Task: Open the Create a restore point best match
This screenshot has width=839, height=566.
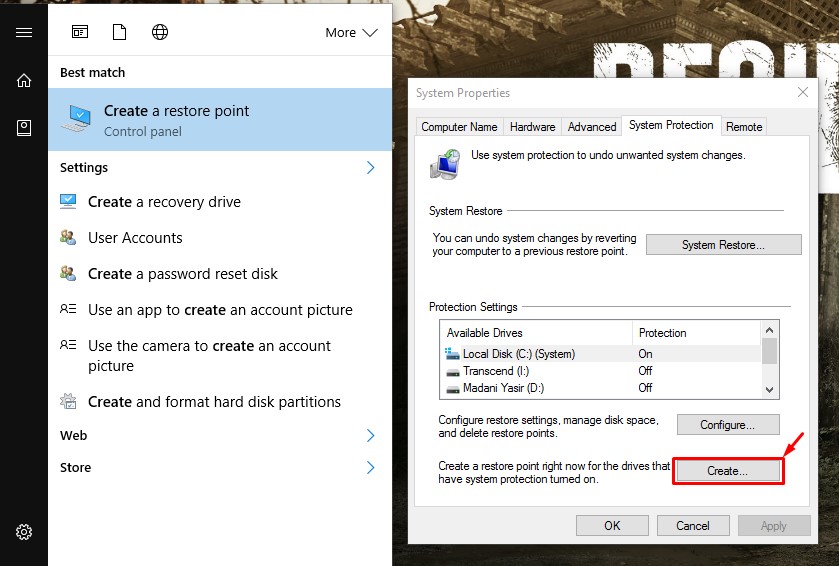Action: (220, 119)
